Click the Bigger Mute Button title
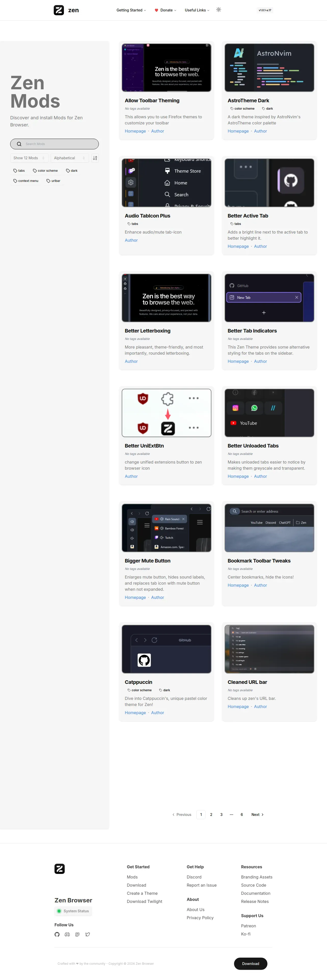 [147, 561]
